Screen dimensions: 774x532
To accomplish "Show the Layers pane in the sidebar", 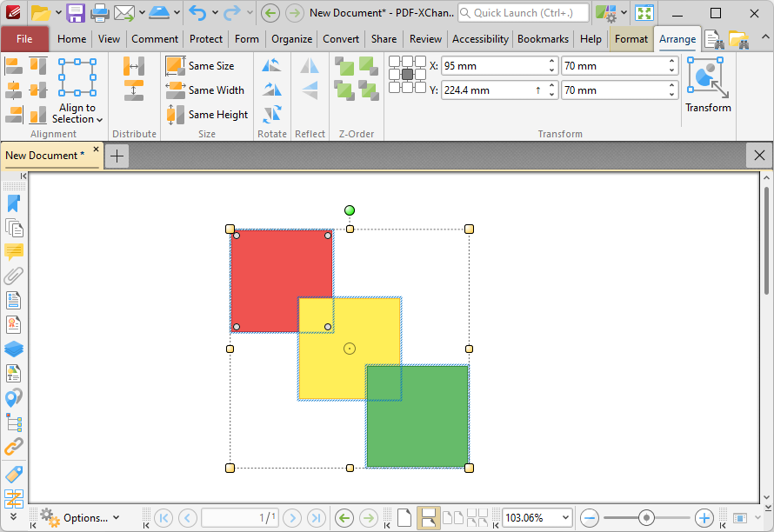I will click(14, 349).
